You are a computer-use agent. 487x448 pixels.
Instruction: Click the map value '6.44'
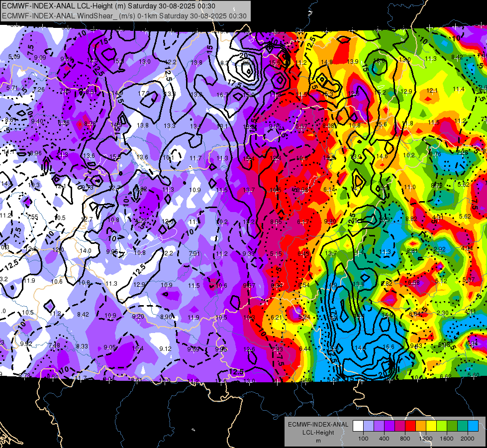pyautogui.click(x=304, y=349)
